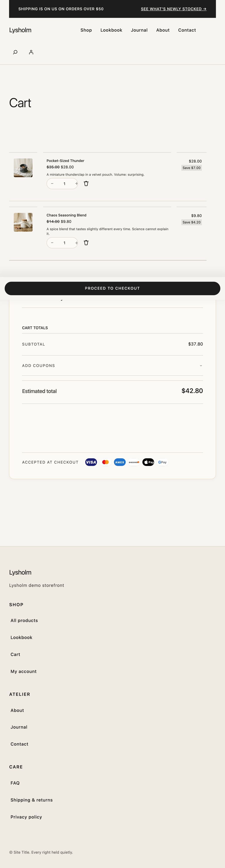Decrease Pocket-Sized Thunder quantity with minus

click(x=52, y=184)
